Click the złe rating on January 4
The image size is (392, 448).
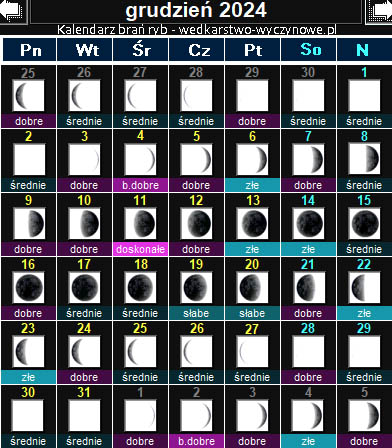click(x=308, y=441)
